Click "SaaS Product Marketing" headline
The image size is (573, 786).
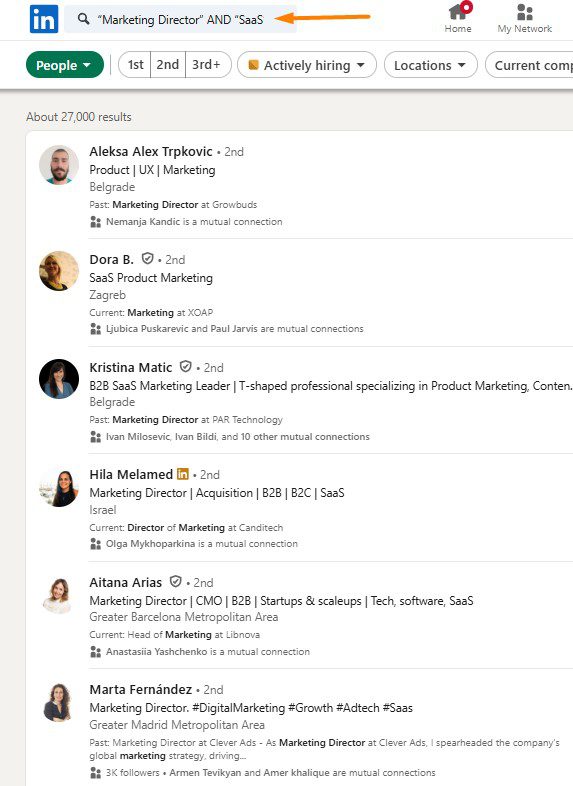151,278
